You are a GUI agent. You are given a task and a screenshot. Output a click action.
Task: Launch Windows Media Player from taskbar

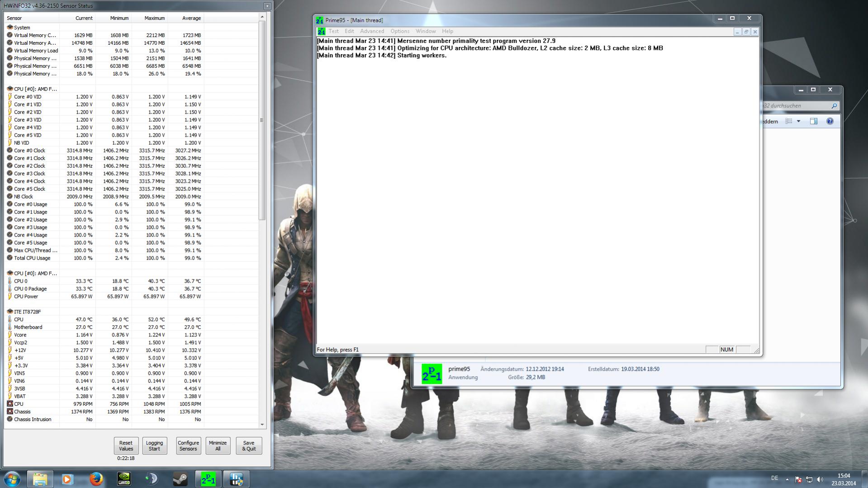[x=67, y=479]
